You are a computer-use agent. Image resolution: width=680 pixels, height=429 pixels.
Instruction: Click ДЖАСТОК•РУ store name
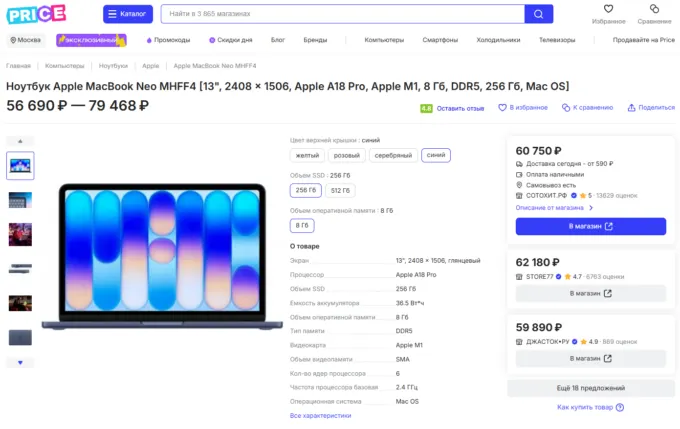547,342
